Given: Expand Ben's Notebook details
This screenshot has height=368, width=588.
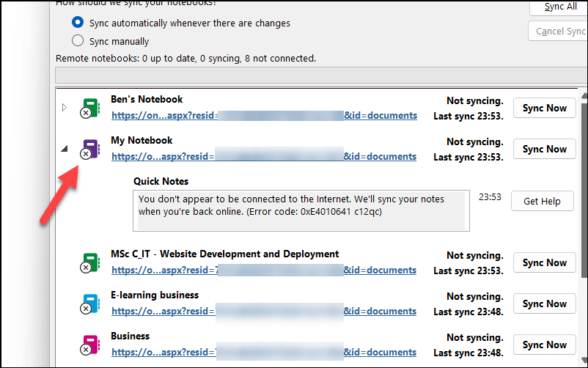Looking at the screenshot, I should tap(64, 108).
